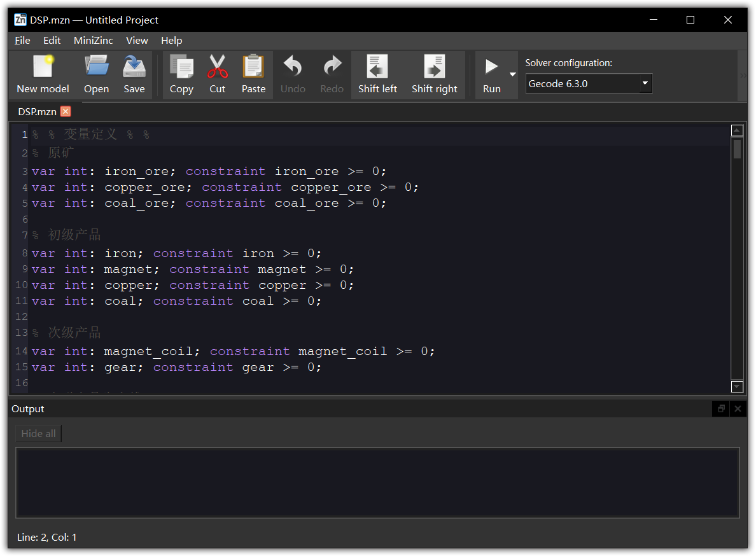Create a New model
This screenshot has width=756, height=556.
click(43, 74)
